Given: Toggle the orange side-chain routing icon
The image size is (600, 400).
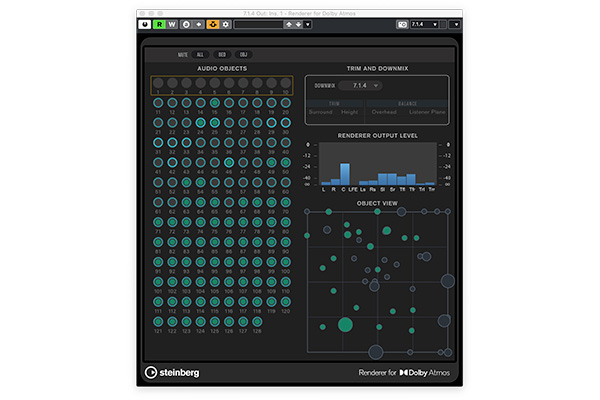Looking at the screenshot, I should 213,24.
